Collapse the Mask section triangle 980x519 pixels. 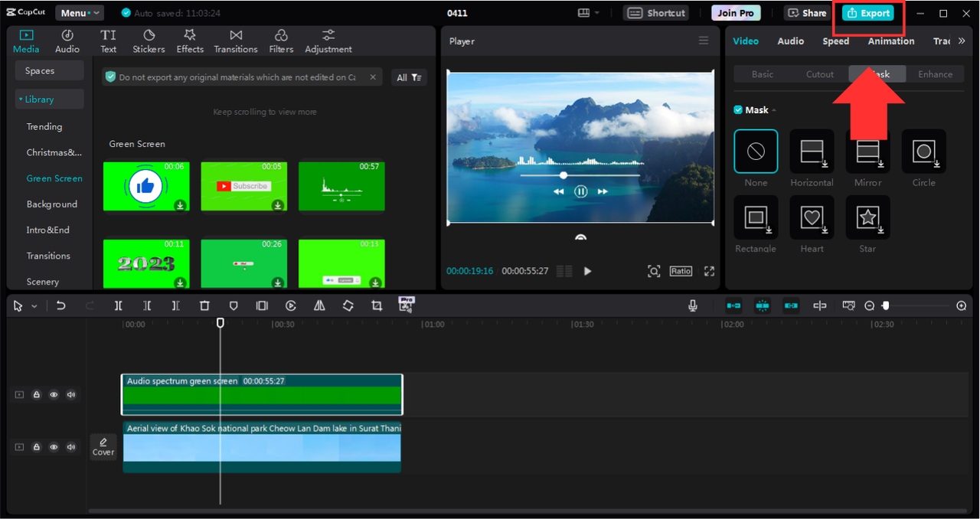click(x=774, y=110)
